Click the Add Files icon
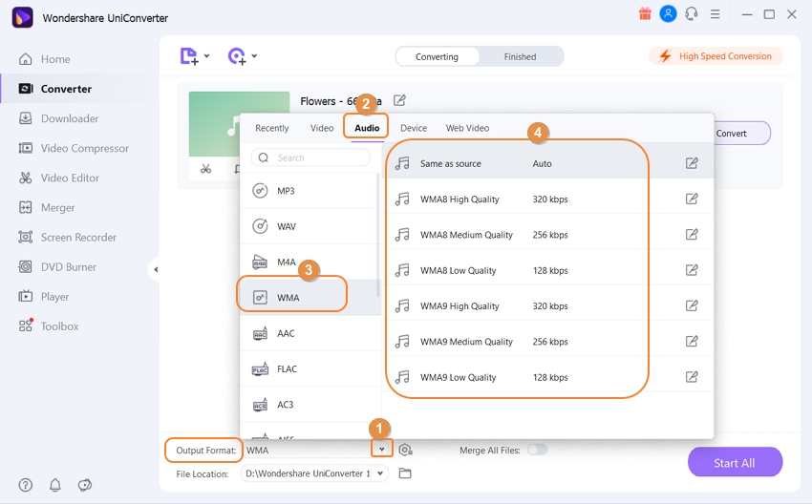812x504 pixels. click(188, 56)
